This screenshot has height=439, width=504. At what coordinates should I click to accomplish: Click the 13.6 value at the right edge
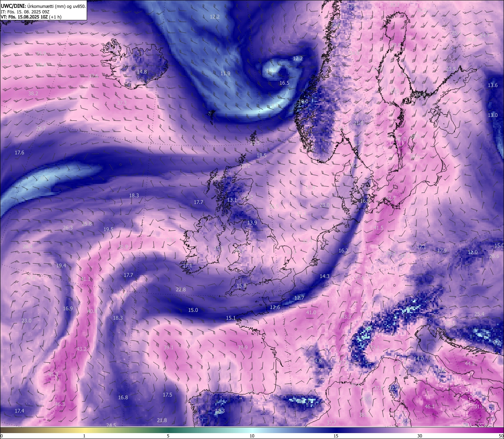point(493,85)
